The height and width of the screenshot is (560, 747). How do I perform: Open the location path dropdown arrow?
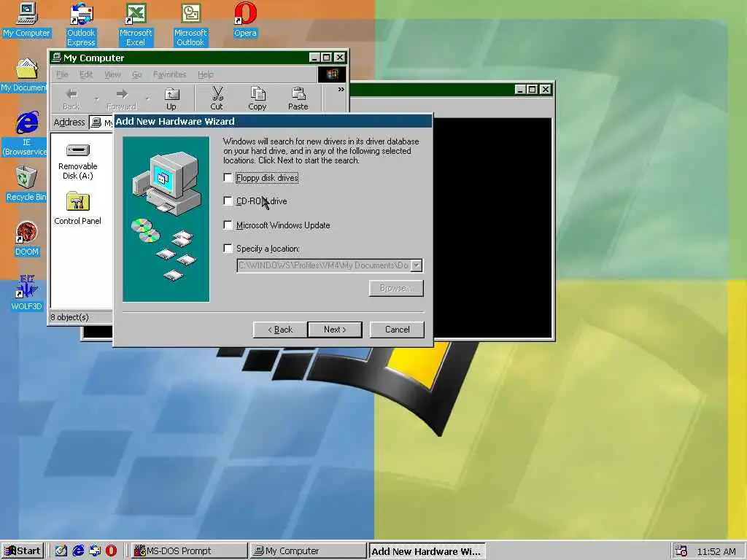[417, 265]
